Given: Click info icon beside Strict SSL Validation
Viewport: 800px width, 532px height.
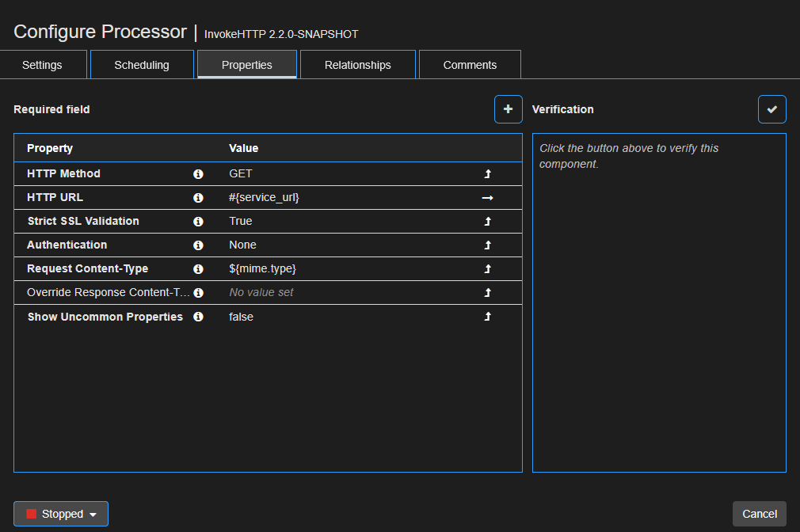Looking at the screenshot, I should (x=198, y=221).
